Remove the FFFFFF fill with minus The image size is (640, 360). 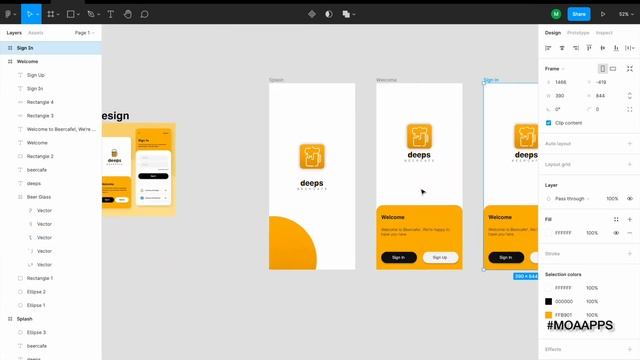point(630,233)
